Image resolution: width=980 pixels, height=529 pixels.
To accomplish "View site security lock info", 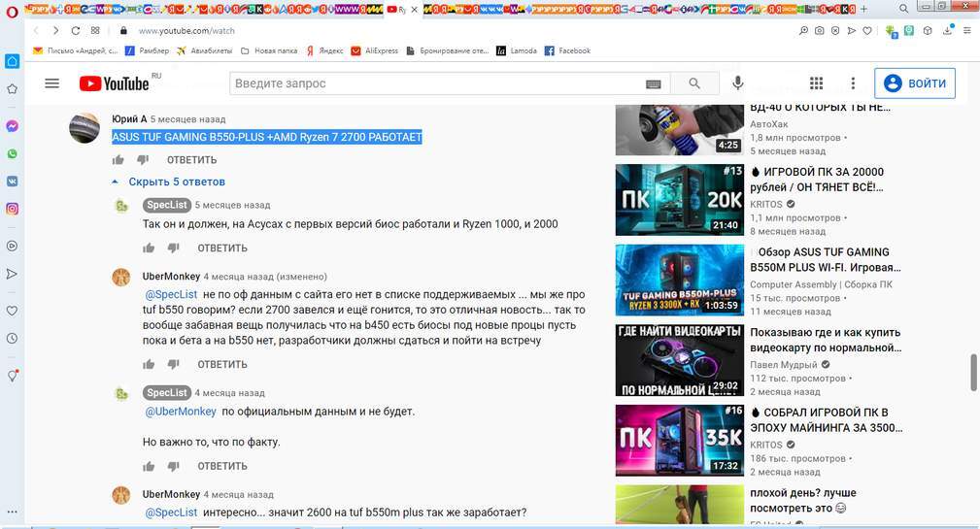I will [x=123, y=31].
